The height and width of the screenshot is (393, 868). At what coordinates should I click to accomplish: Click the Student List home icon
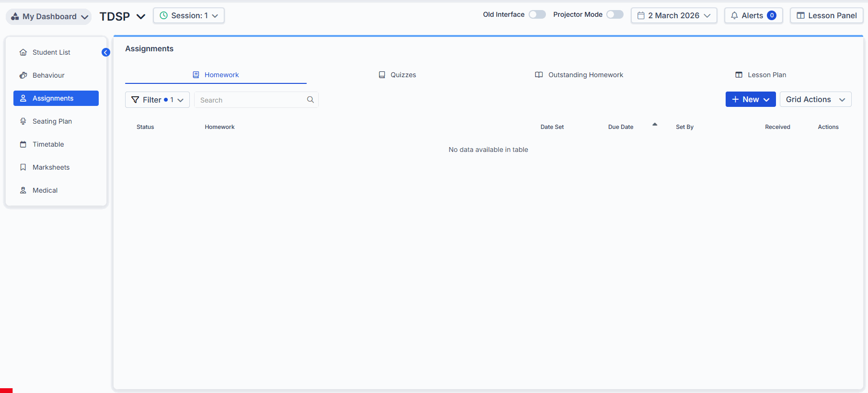[x=23, y=52]
